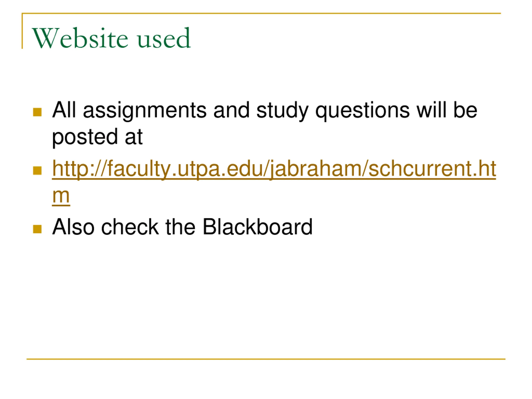
Task: Click the gold bullet beside the hyperlink
Action: point(37,171)
